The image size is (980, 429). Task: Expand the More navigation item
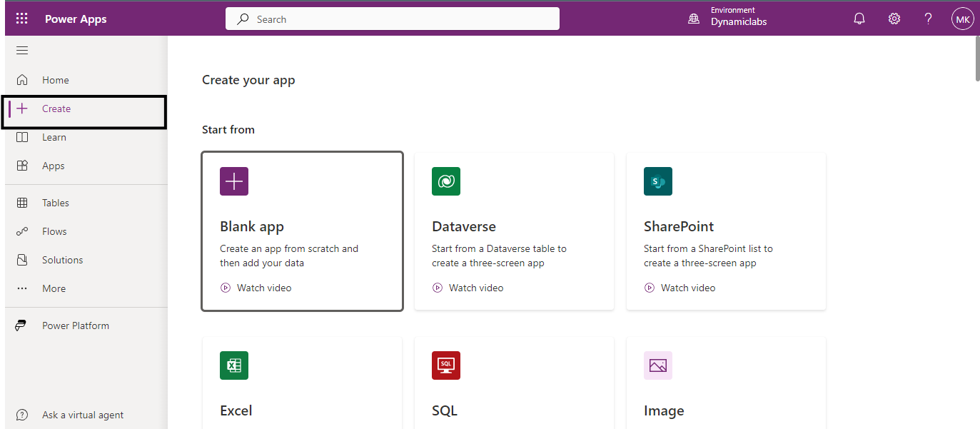coord(54,289)
